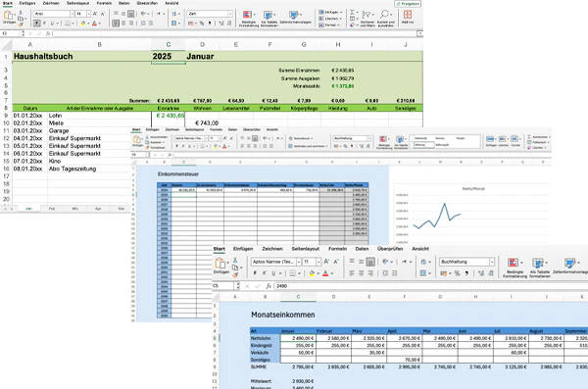Click the cut scissors icon in Monatseinkommen window
Screen dimensions: 588x389
tap(235, 260)
